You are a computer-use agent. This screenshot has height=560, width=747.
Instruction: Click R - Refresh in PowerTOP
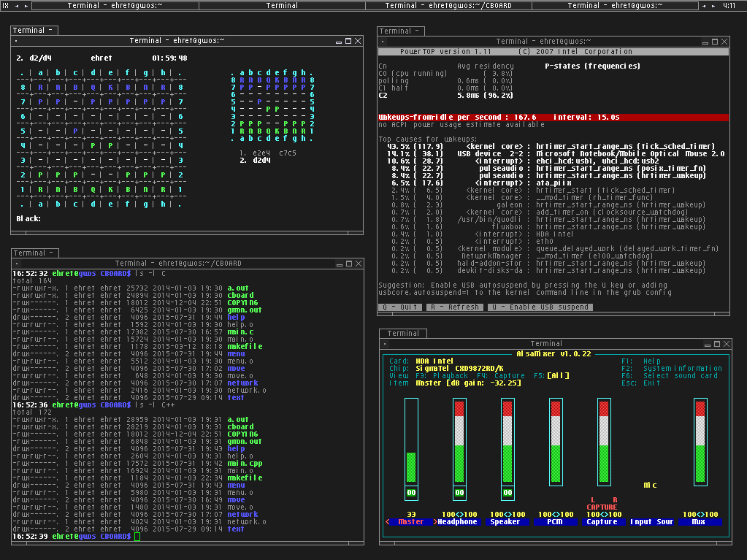tap(456, 307)
